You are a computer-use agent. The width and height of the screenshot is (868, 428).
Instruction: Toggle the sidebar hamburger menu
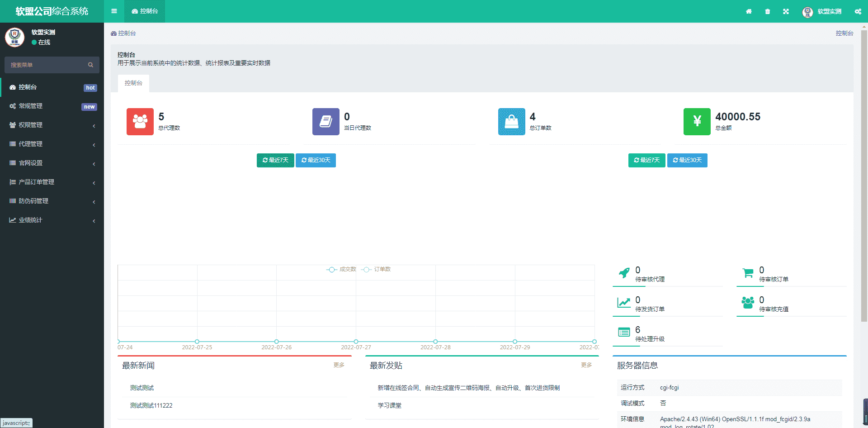coord(114,11)
